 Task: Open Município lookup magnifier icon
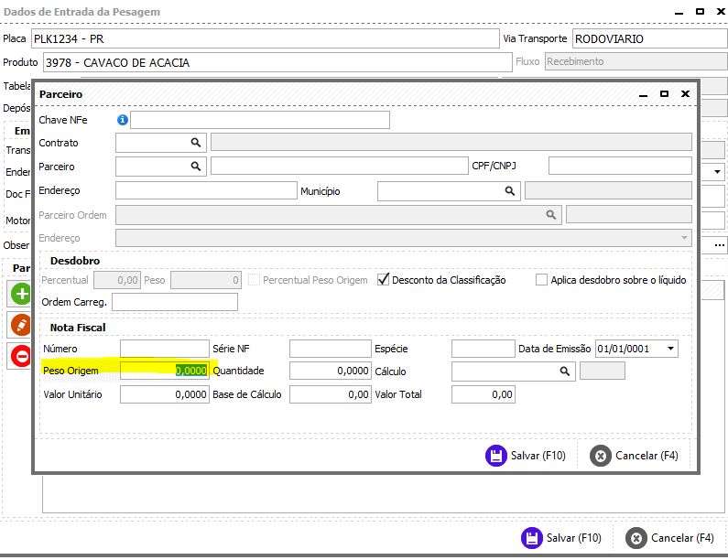coord(510,190)
